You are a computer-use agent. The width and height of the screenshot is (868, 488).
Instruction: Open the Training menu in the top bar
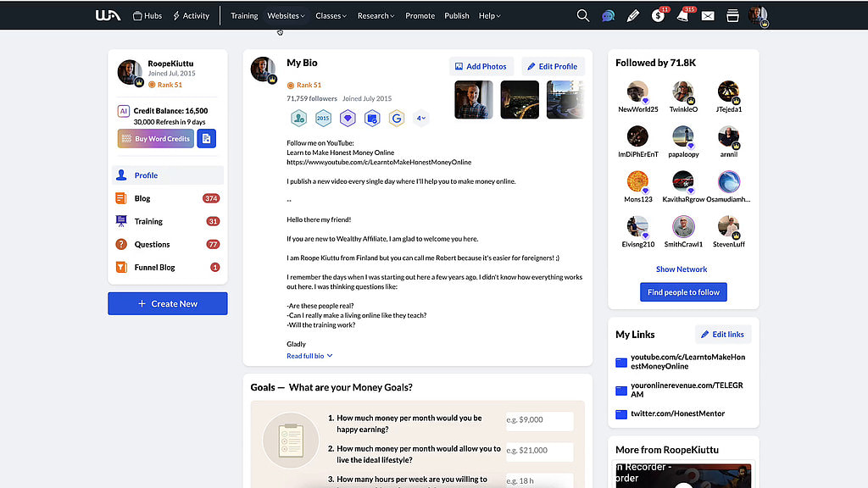click(x=244, y=15)
